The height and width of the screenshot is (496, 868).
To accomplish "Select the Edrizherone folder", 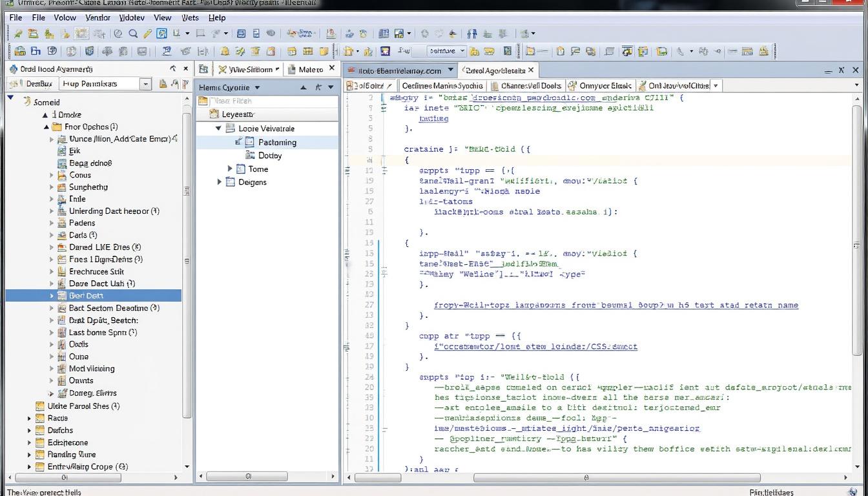I will (68, 442).
